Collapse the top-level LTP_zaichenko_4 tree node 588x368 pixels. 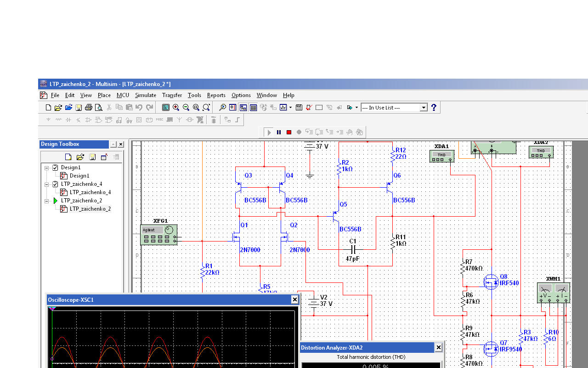point(46,184)
